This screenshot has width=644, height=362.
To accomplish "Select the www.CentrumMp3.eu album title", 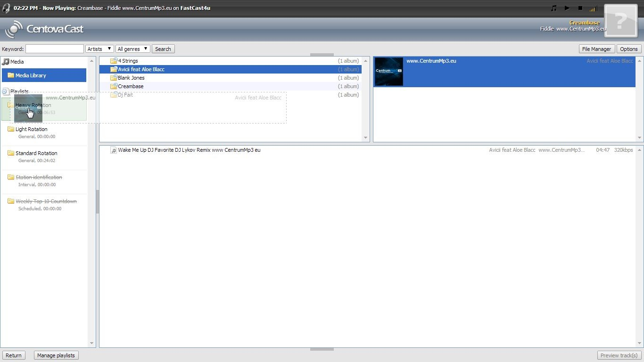I will (x=431, y=61).
